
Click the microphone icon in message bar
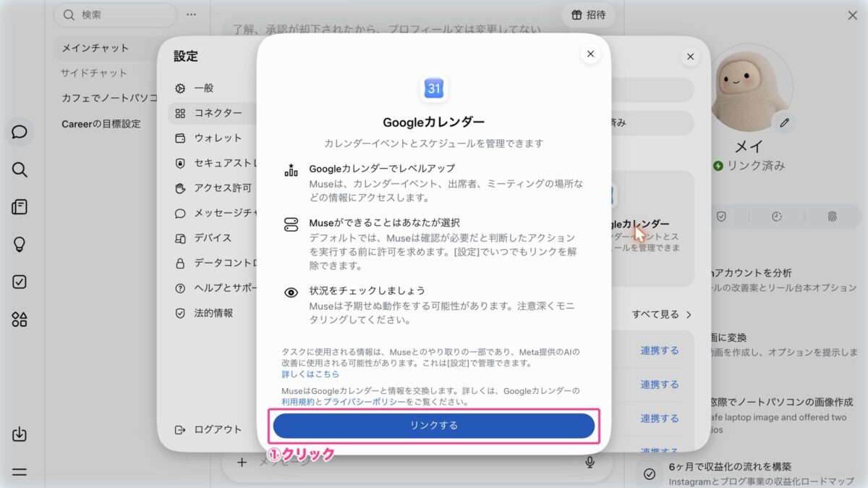[x=590, y=463]
